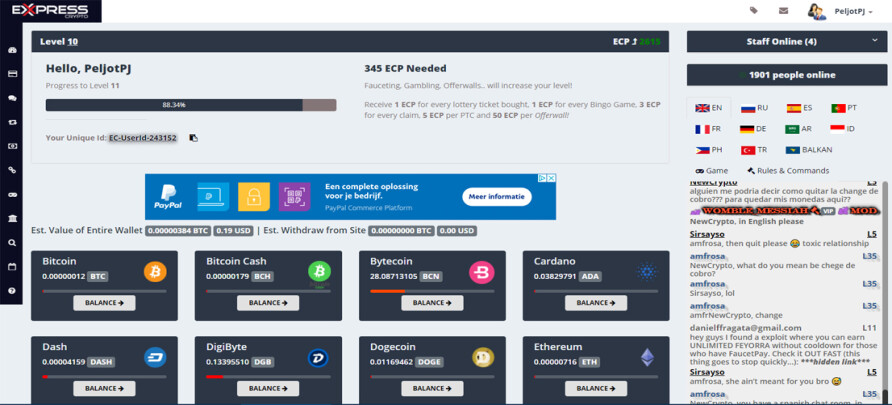Open DigiByte BALANCE button
The width and height of the screenshot is (892, 405).
pyautogui.click(x=268, y=389)
